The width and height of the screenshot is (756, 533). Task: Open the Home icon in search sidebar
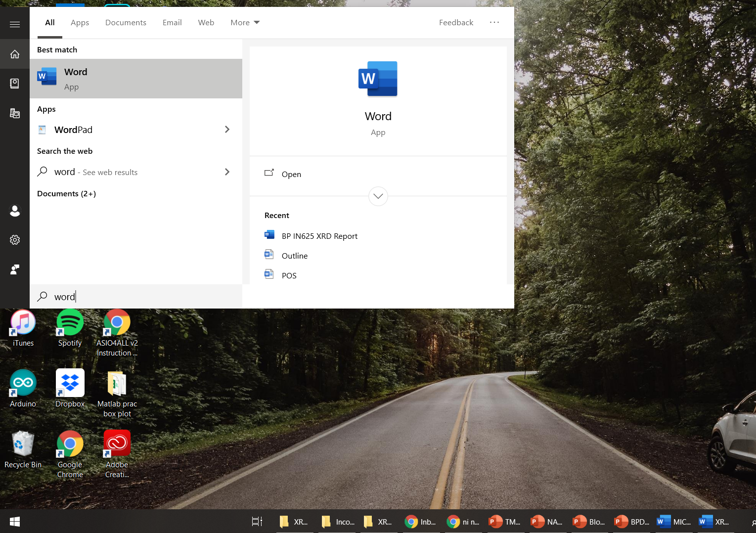15,54
